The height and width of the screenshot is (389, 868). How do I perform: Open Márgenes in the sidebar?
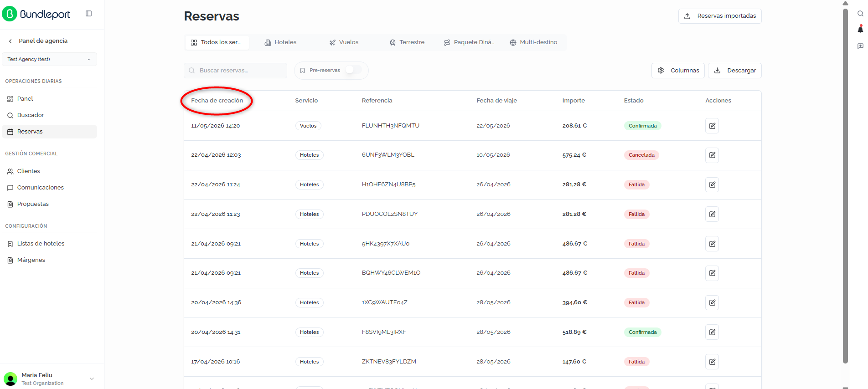coord(49,260)
